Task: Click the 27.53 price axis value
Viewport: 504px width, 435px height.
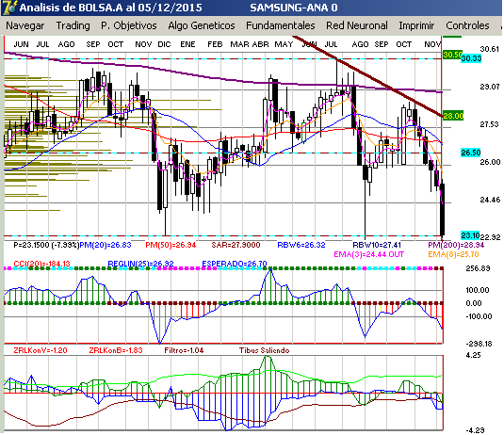Action: click(490, 124)
